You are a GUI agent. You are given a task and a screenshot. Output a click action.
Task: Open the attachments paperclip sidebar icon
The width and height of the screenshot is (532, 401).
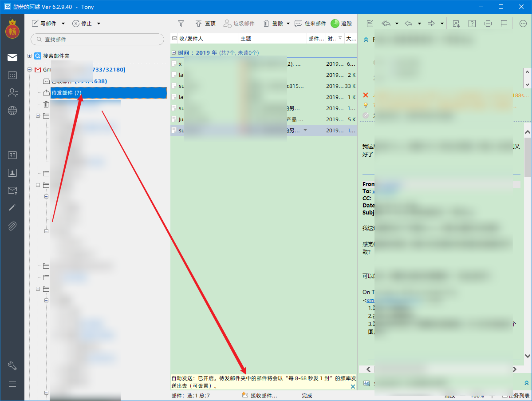(12, 226)
